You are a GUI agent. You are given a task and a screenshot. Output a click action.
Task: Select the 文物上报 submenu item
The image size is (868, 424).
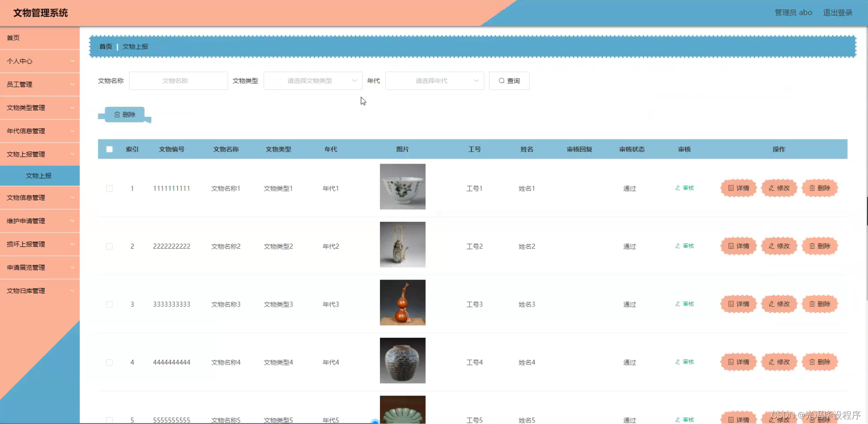tap(40, 176)
